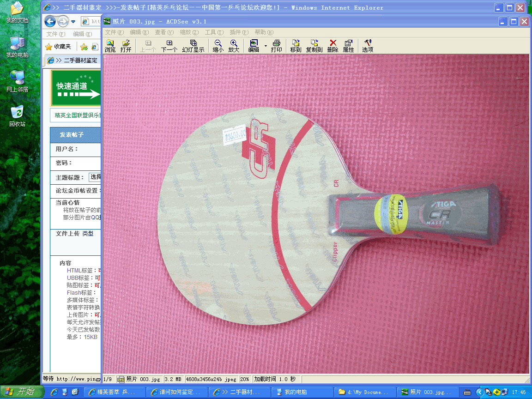Click the 精英全国联盟俱乐部 link

[x=78, y=115]
